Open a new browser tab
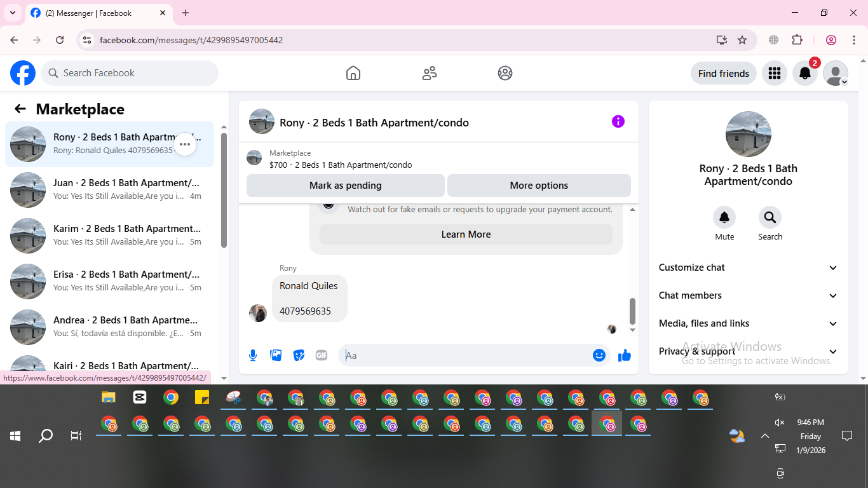868x488 pixels. (x=186, y=13)
